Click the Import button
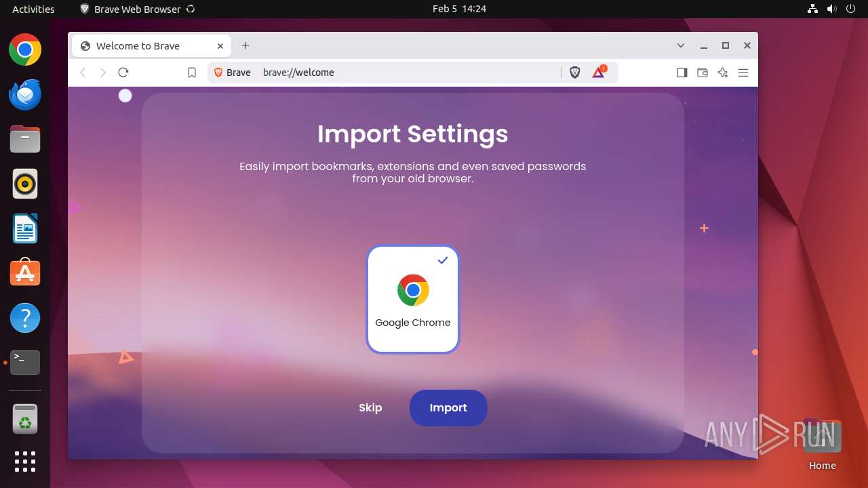 [448, 408]
